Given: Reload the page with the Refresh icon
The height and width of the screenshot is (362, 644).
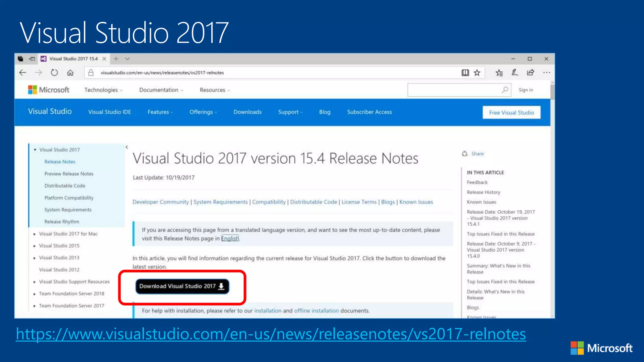Looking at the screenshot, I should (x=54, y=73).
